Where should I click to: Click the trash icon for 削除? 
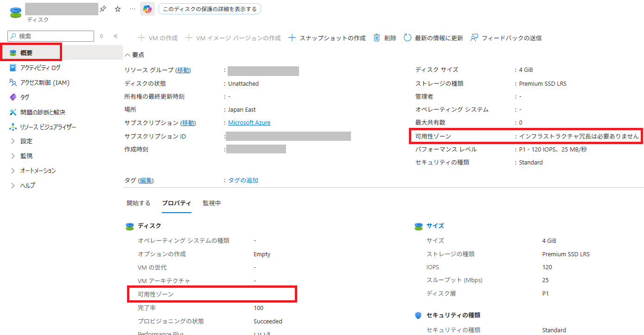377,38
